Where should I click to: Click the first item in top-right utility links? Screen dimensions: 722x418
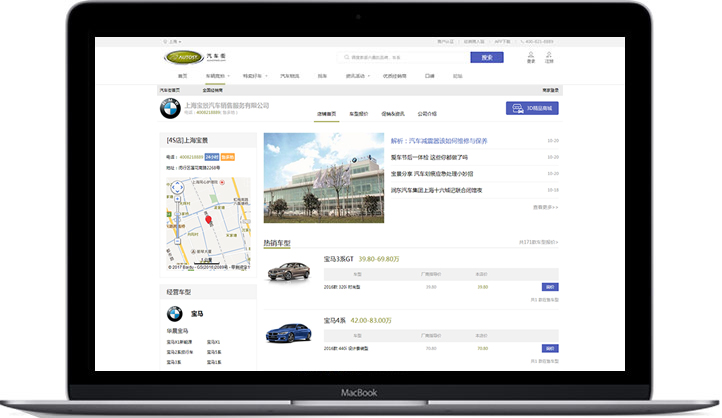point(445,41)
